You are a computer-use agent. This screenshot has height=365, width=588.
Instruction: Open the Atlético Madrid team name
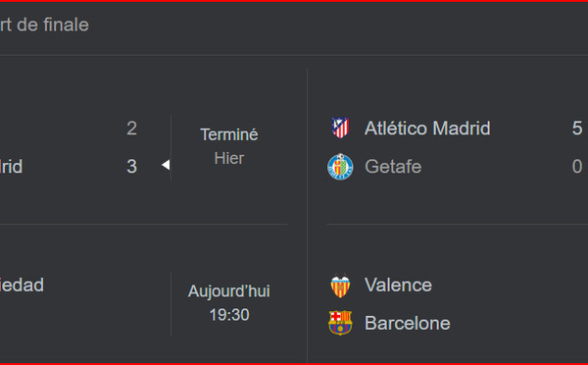[427, 129]
